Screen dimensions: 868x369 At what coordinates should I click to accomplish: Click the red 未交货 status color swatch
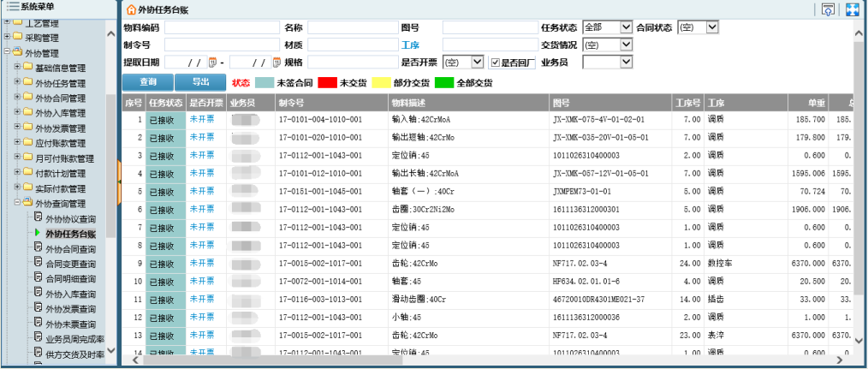(x=327, y=83)
